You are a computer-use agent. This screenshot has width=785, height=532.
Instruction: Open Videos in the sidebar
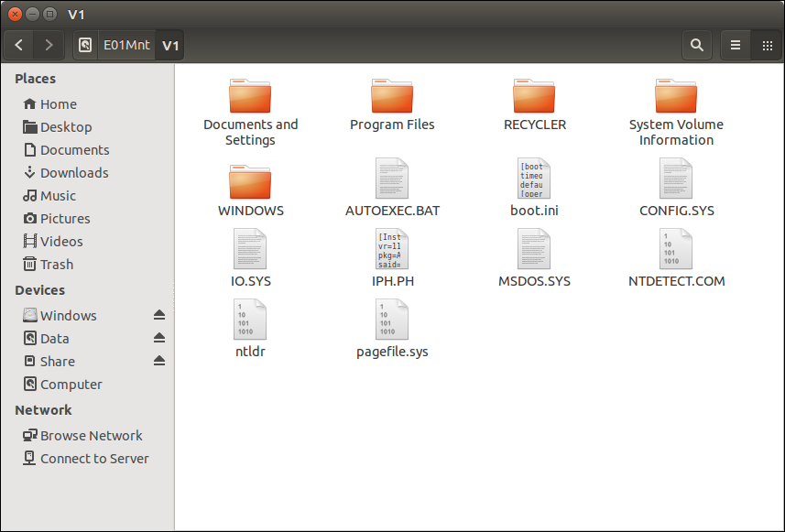click(x=88, y=242)
